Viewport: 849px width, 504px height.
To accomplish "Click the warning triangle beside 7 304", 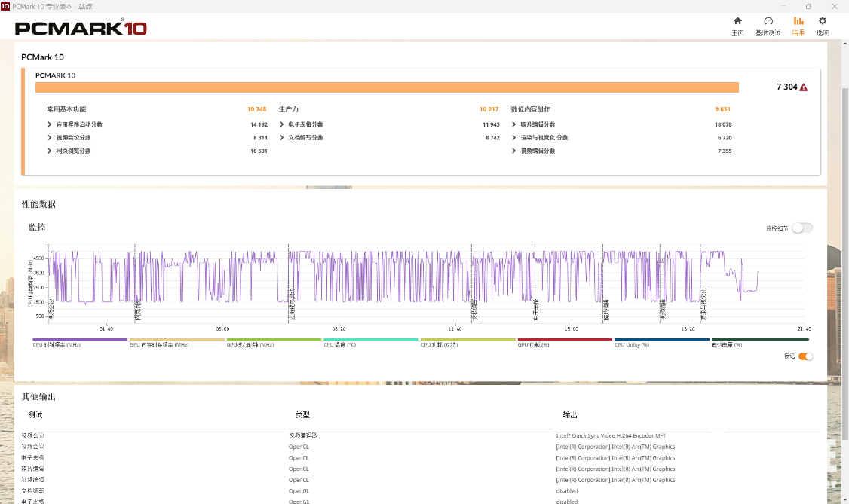I will pyautogui.click(x=804, y=87).
